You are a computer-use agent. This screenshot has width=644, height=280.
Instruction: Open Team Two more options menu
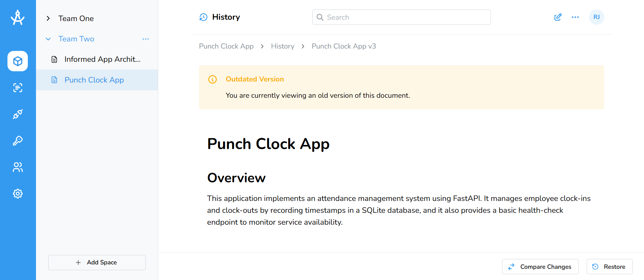146,39
